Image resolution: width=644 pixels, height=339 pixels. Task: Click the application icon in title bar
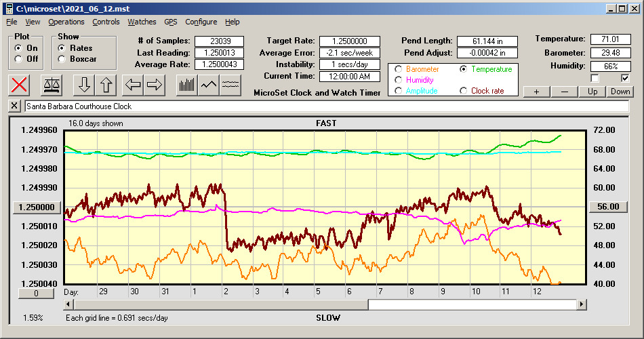(x=9, y=9)
